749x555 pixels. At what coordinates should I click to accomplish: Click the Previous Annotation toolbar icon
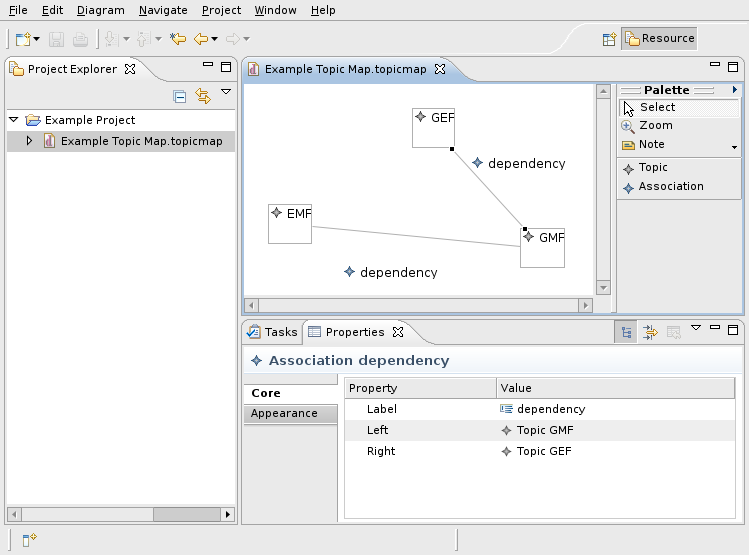pyautogui.click(x=144, y=39)
